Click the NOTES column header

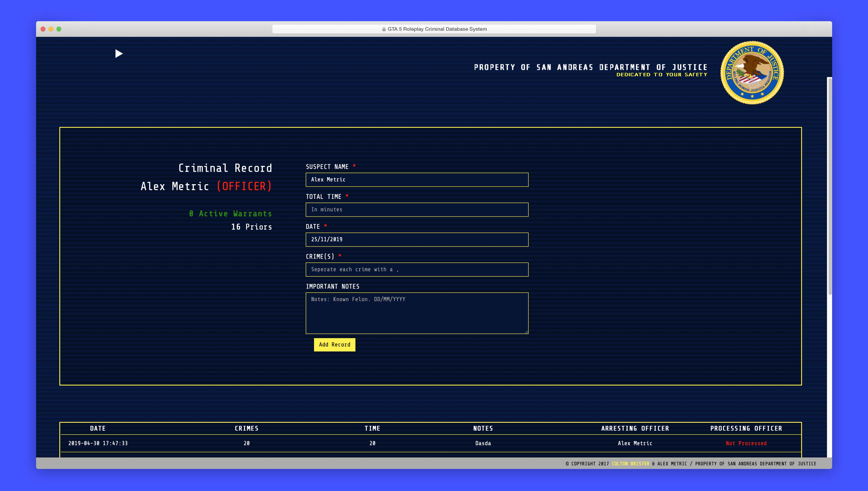click(x=483, y=428)
